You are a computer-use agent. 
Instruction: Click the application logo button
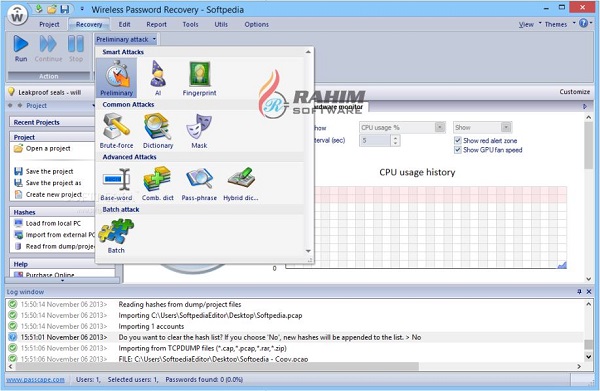click(18, 15)
